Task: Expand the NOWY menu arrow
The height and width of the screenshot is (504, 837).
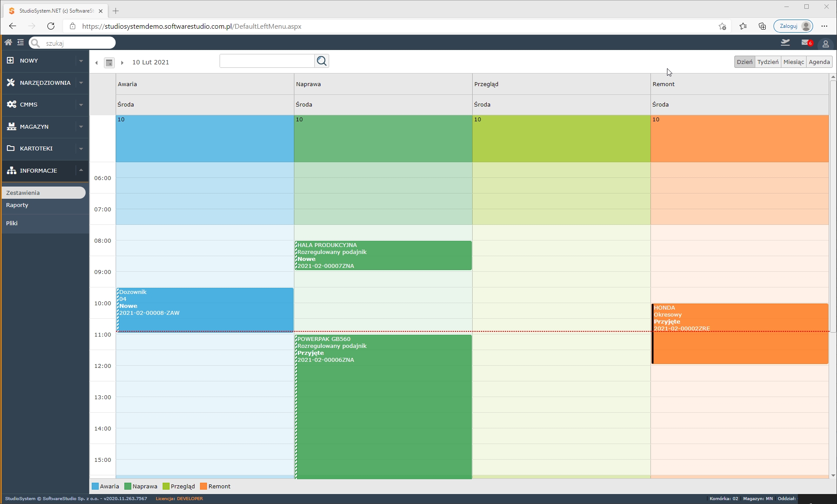Action: pos(81,61)
